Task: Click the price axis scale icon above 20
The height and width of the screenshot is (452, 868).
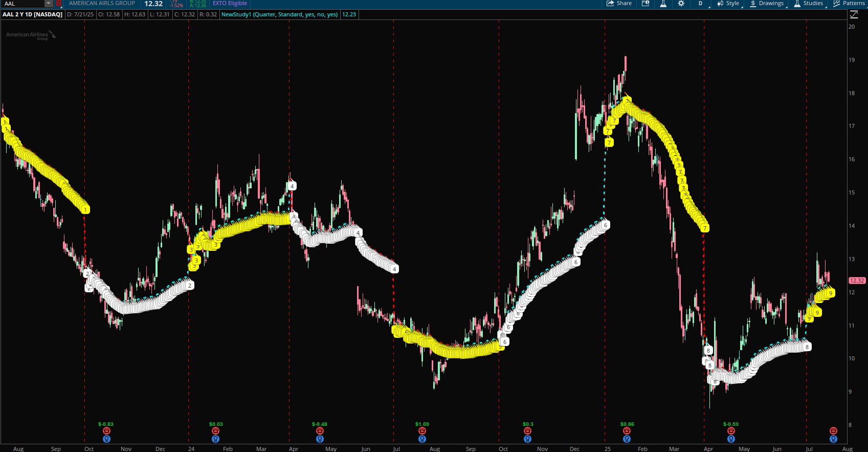Action: tap(853, 14)
